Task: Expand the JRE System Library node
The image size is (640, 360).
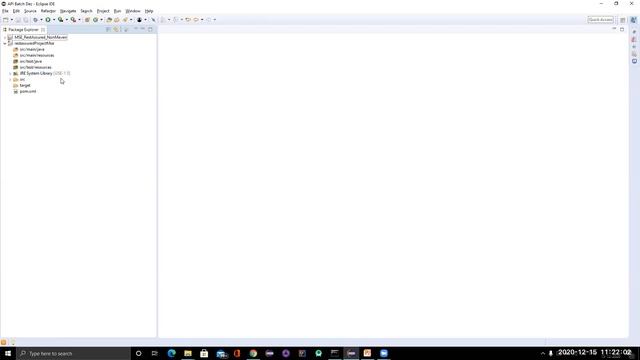Action: click(x=10, y=73)
